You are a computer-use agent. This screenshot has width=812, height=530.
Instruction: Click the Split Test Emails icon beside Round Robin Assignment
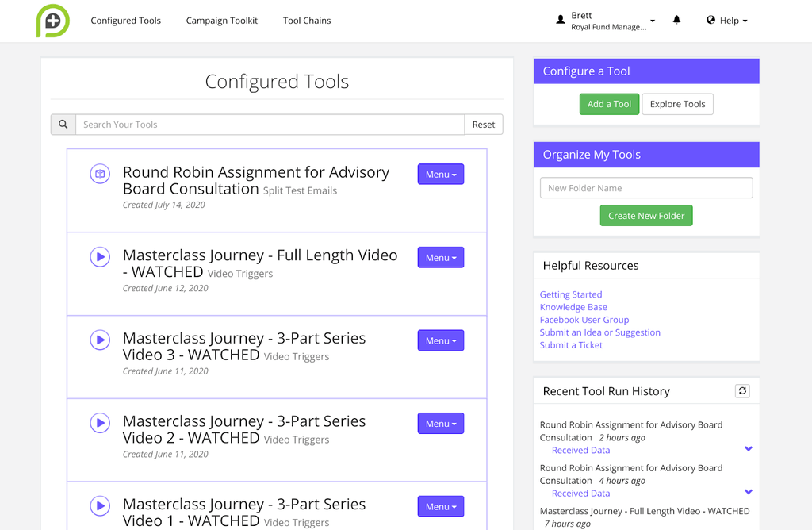pos(99,174)
